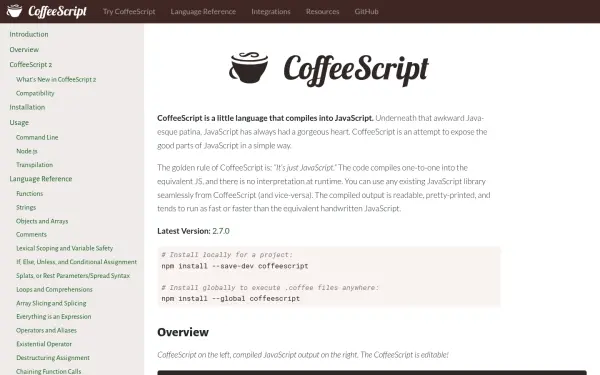Open Chaining Function Calls in the sidebar
Screen dimensions: 600x375
[x=49, y=372]
